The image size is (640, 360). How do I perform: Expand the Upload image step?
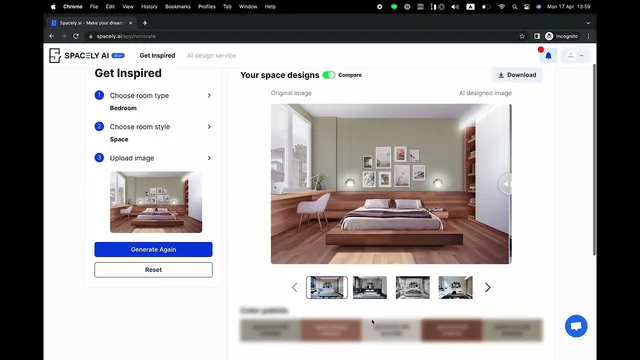[x=153, y=158]
